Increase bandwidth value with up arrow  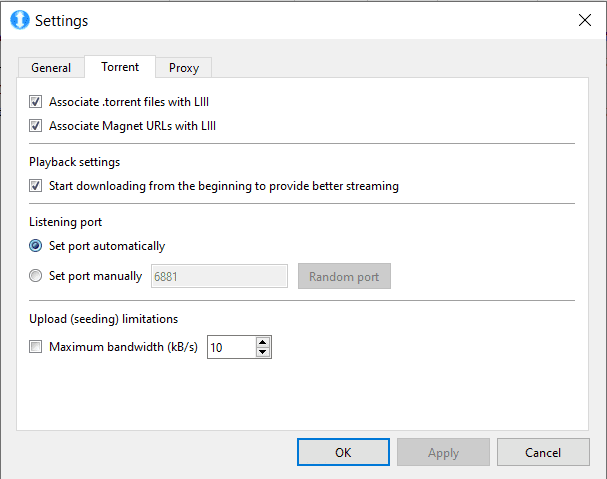(263, 342)
